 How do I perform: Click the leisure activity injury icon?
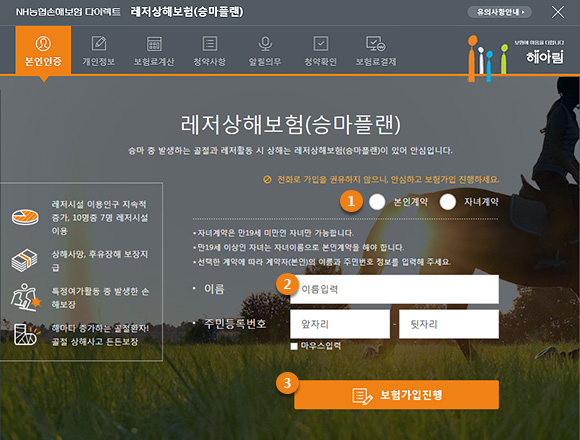[x=25, y=297]
